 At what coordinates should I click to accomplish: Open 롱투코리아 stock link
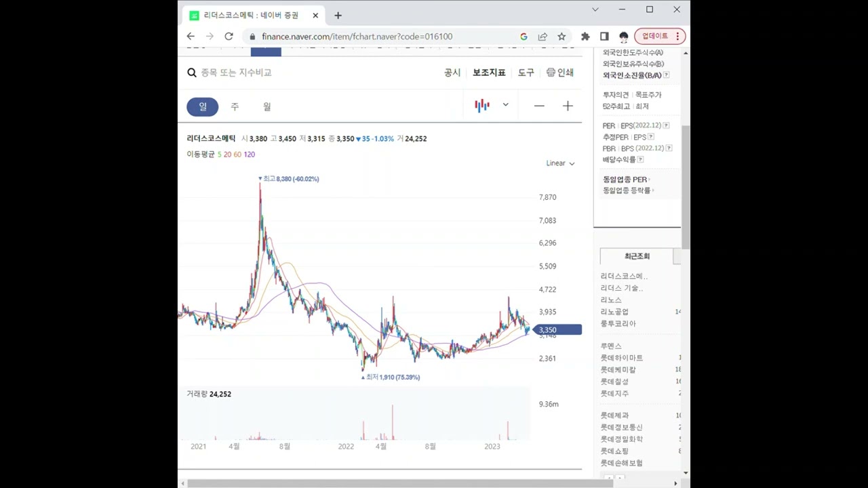(618, 324)
